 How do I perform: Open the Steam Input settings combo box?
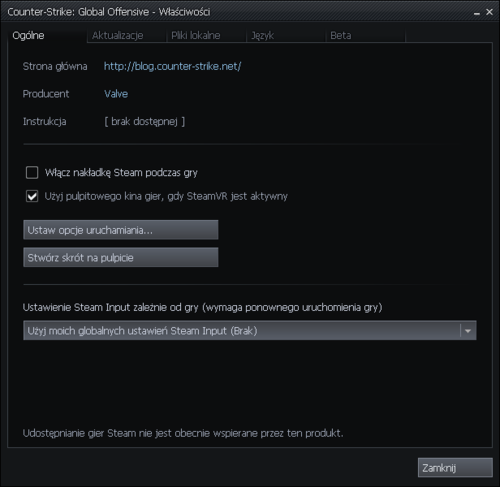tap(250, 330)
